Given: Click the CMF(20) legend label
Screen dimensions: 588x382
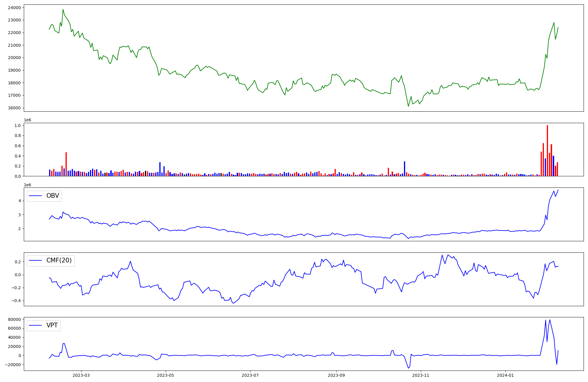Looking at the screenshot, I should [x=59, y=261].
